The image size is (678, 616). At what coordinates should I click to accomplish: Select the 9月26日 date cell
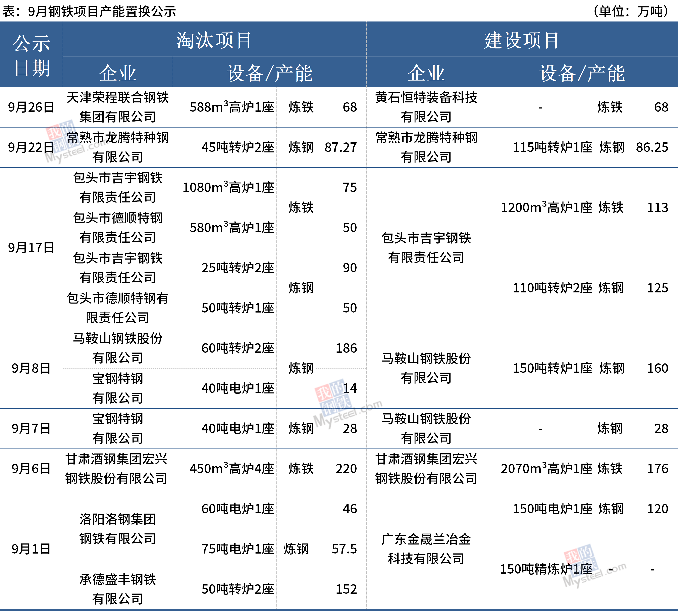coord(31,107)
